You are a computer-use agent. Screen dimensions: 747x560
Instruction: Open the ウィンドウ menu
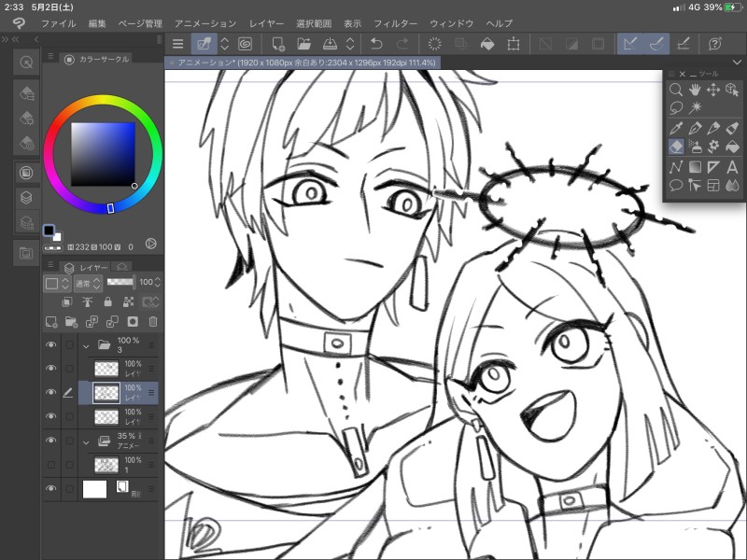coord(451,24)
